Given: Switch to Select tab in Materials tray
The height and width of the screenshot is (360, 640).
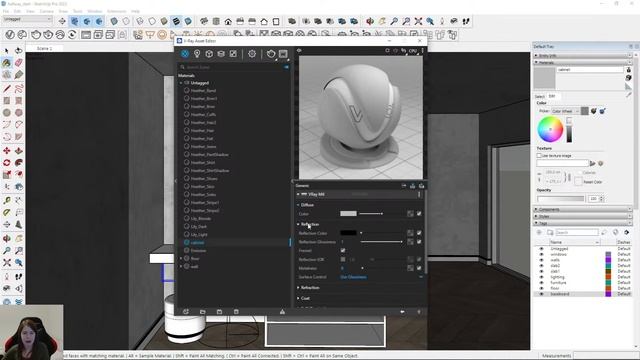Looking at the screenshot, I should coord(540,96).
